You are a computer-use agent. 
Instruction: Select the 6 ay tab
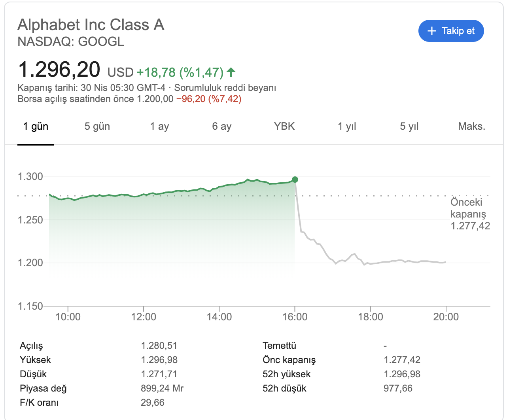(x=221, y=127)
